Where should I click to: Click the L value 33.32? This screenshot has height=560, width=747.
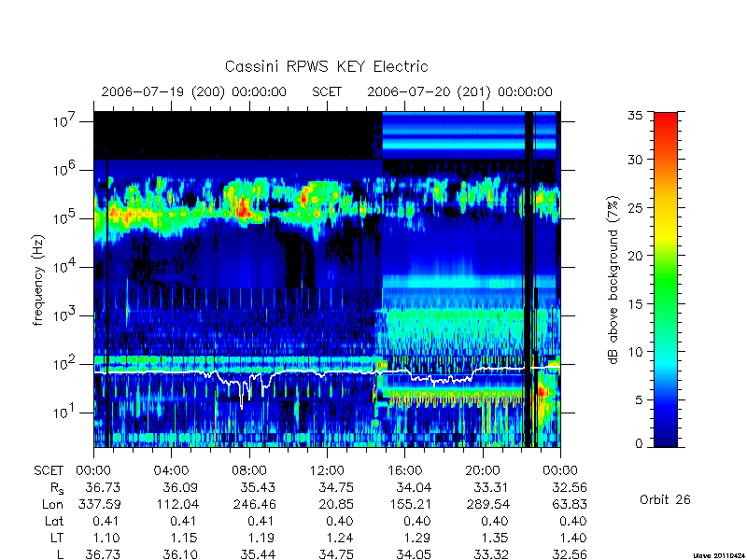492,554
